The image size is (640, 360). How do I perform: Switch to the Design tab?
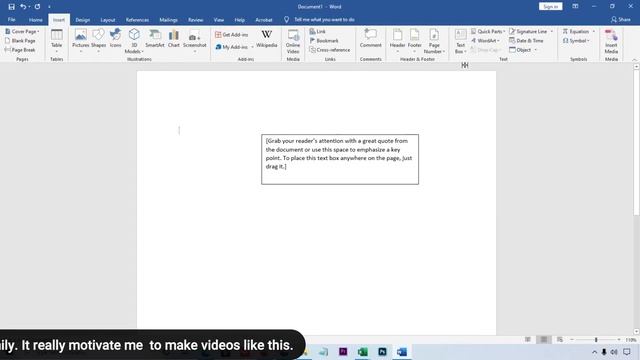point(82,20)
